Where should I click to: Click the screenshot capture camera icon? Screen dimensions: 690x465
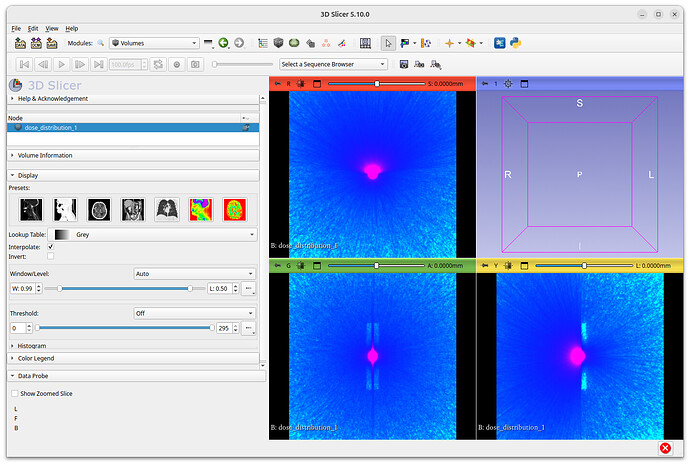coord(195,64)
